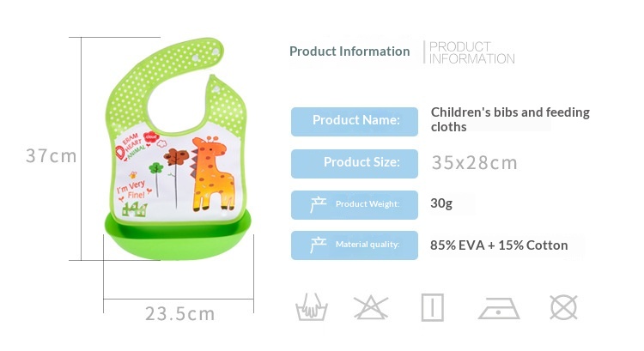
Task: Click the 37cm height dimension label
Action: [51, 156]
